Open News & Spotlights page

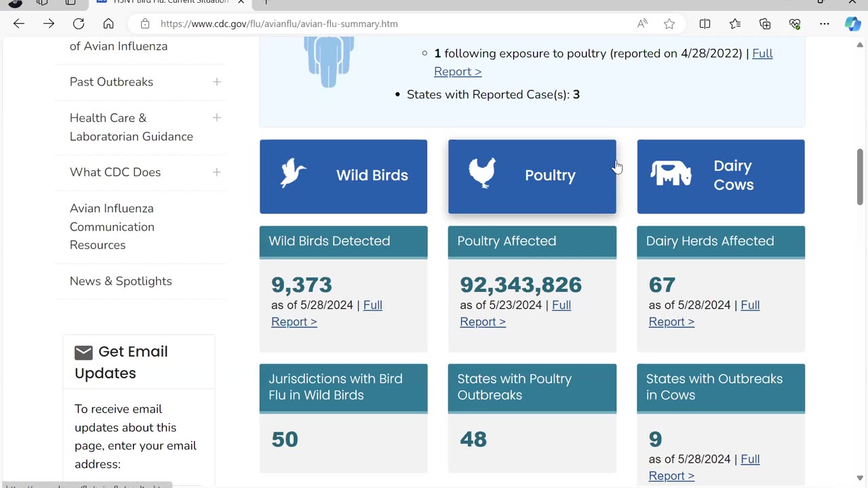(x=121, y=281)
